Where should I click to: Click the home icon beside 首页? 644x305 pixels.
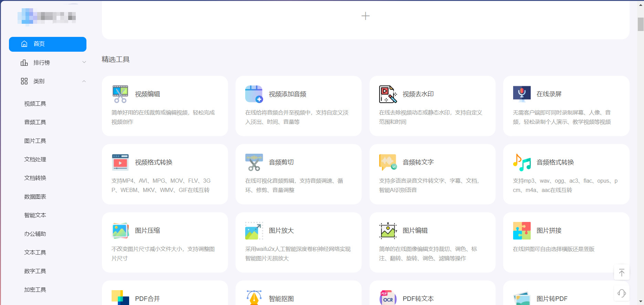pos(24,44)
